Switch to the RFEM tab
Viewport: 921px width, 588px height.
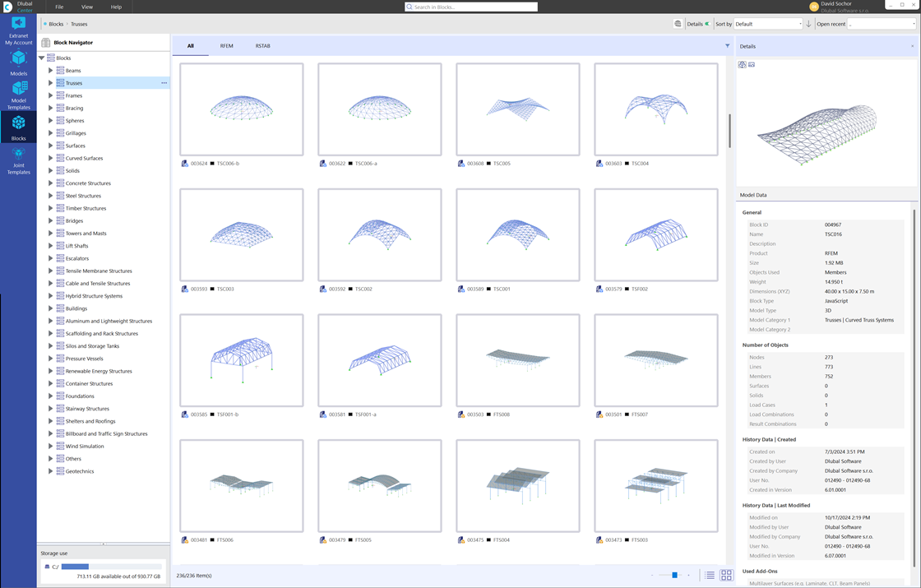[227, 45]
